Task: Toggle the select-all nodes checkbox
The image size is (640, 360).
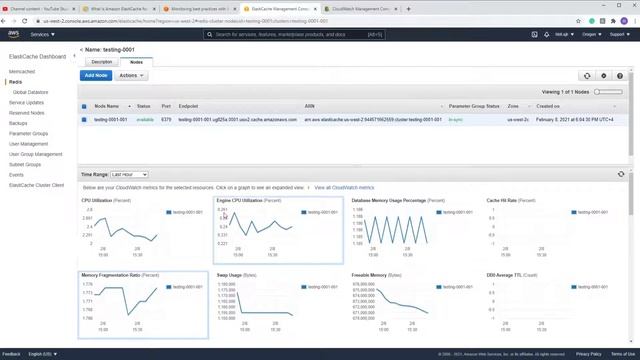Action: tap(84, 107)
